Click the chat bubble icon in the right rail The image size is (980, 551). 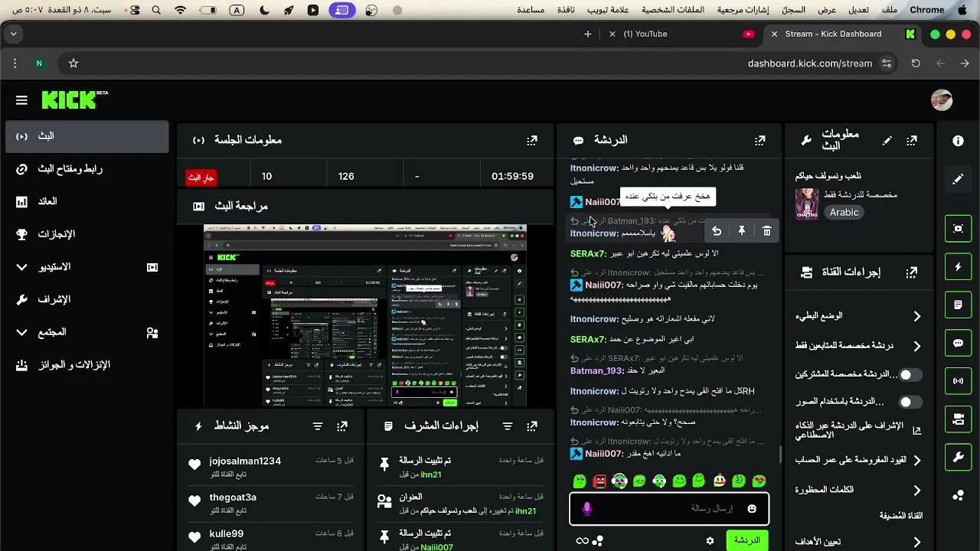tap(958, 343)
